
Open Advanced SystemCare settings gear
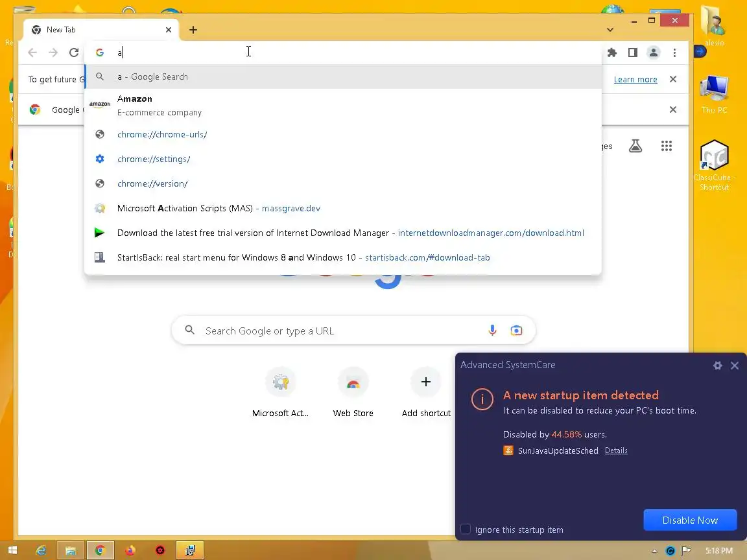717,366
